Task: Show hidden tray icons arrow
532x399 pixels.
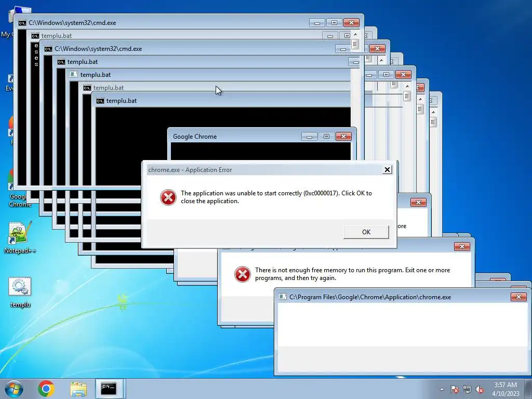Action: [x=442, y=389]
